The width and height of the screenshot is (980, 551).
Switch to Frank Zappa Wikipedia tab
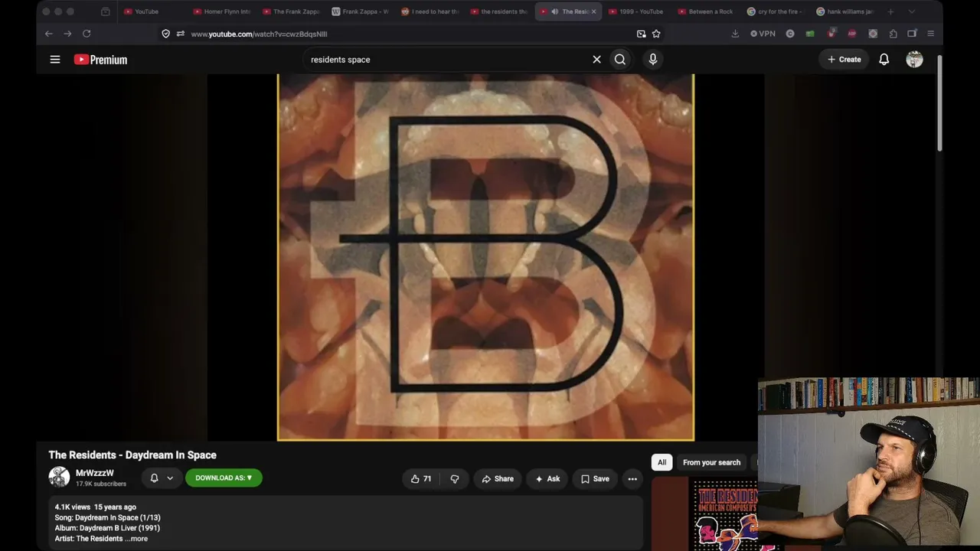click(359, 11)
